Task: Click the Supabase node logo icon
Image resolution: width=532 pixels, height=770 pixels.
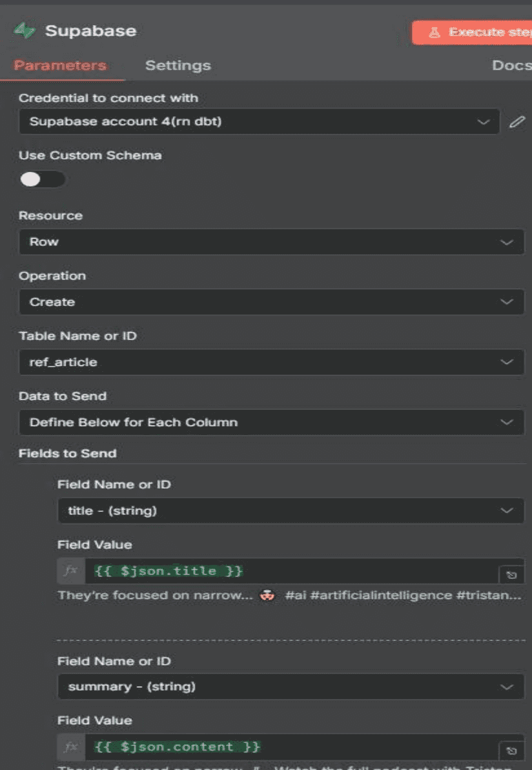Action: (x=25, y=31)
